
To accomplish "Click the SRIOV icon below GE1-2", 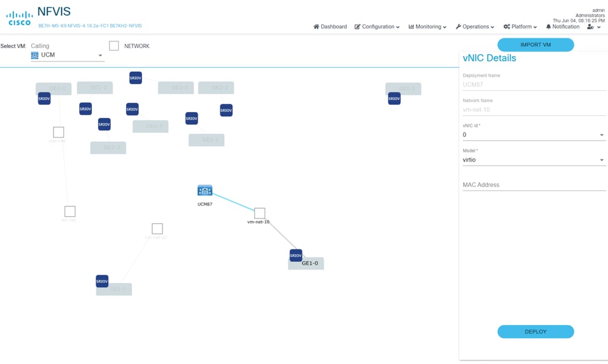I will [85, 109].
